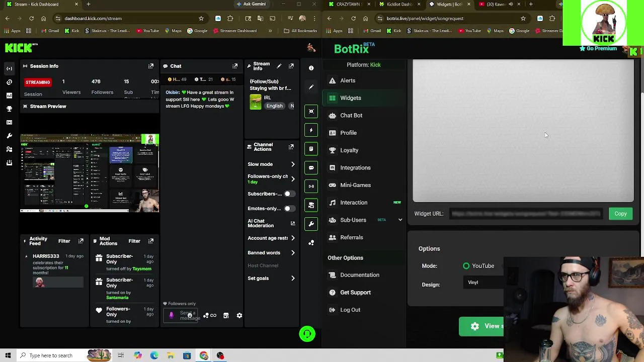Pop out the Mod Actions panel
The width and height of the screenshot is (644, 362).
click(150, 241)
